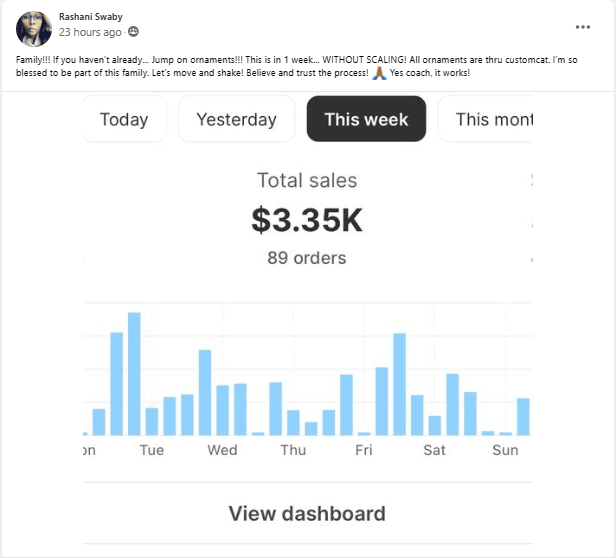Click the Sat axis label

pos(434,450)
